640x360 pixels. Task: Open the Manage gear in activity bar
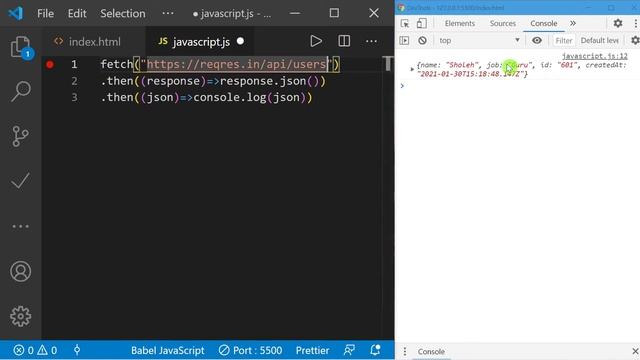tap(20, 316)
